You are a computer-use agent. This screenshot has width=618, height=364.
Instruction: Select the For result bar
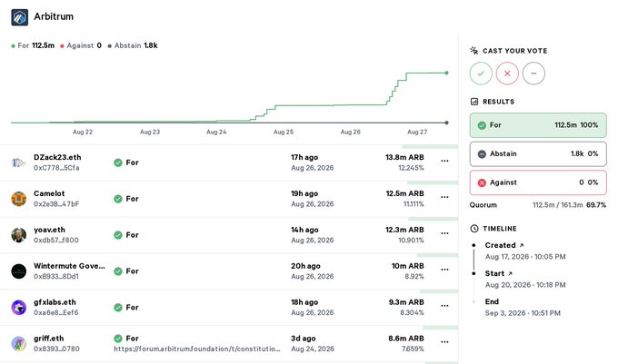pyautogui.click(x=538, y=125)
